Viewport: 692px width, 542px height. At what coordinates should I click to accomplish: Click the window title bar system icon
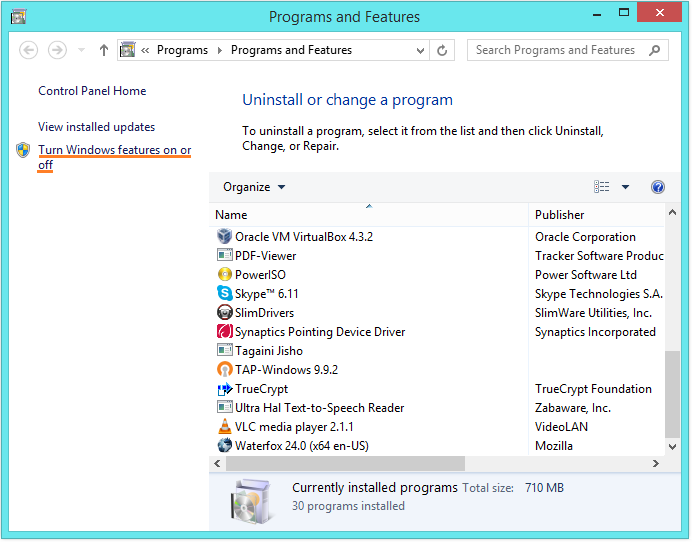(x=18, y=17)
